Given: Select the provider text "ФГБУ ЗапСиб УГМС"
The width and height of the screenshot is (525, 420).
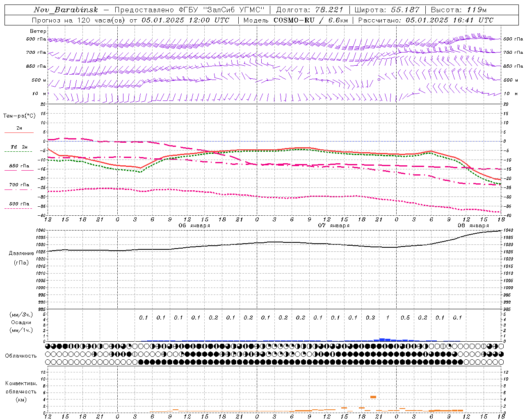Looking at the screenshot, I should coord(222,10).
